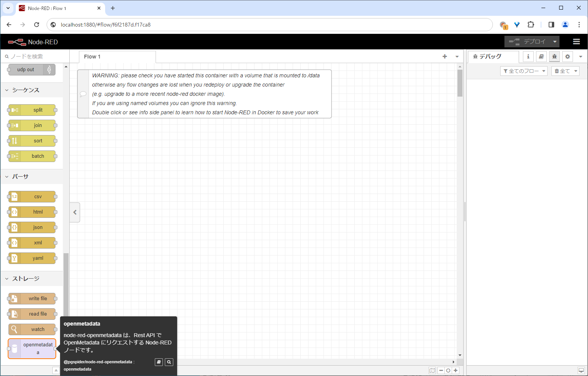Viewport: 588px width, 376px height.
Task: Select the batch node in palette
Action: coord(32,156)
